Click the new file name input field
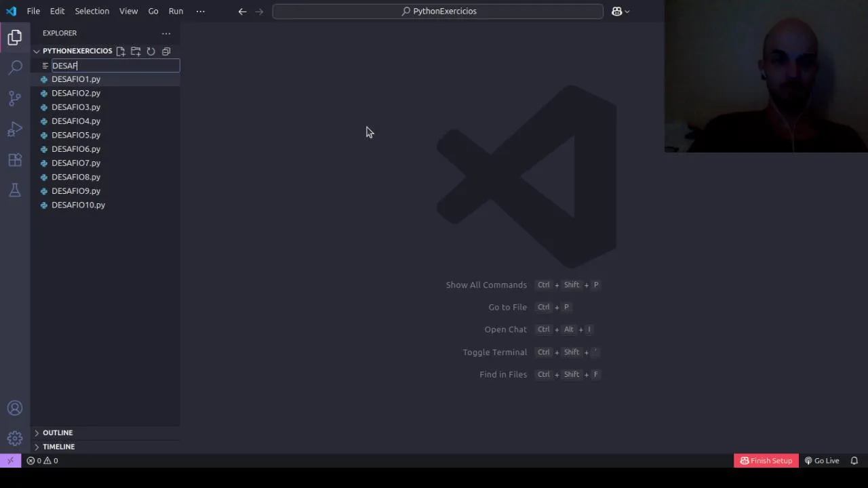 click(115, 66)
